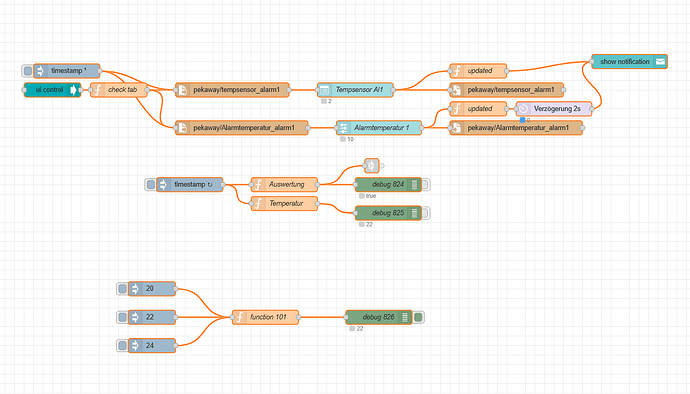Click the function icon on the check tab node
690x394 pixels.
98,90
